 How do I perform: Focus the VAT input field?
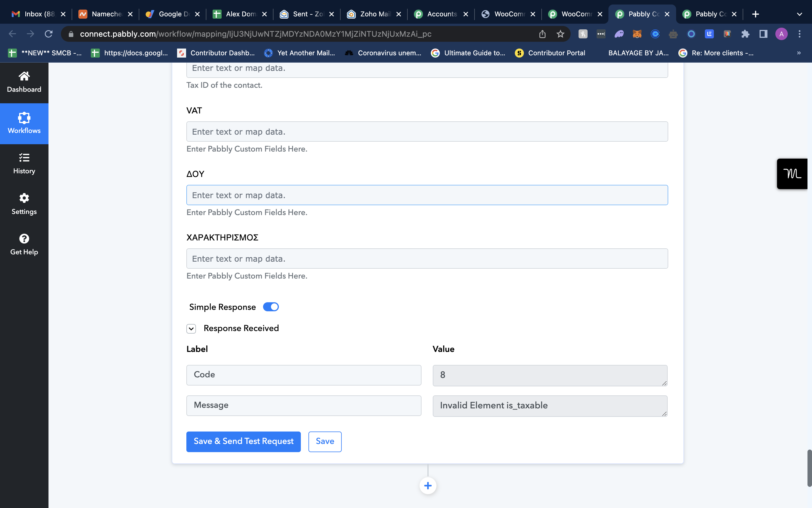click(427, 131)
